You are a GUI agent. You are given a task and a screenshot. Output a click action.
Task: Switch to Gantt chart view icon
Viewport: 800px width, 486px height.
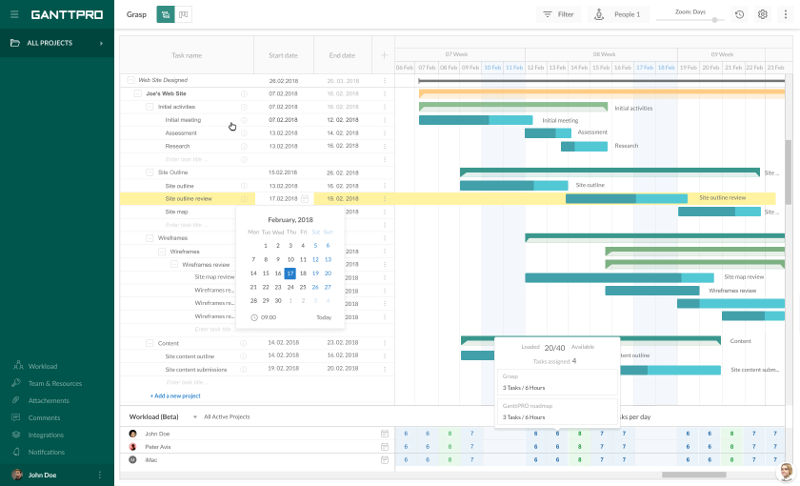click(x=165, y=14)
